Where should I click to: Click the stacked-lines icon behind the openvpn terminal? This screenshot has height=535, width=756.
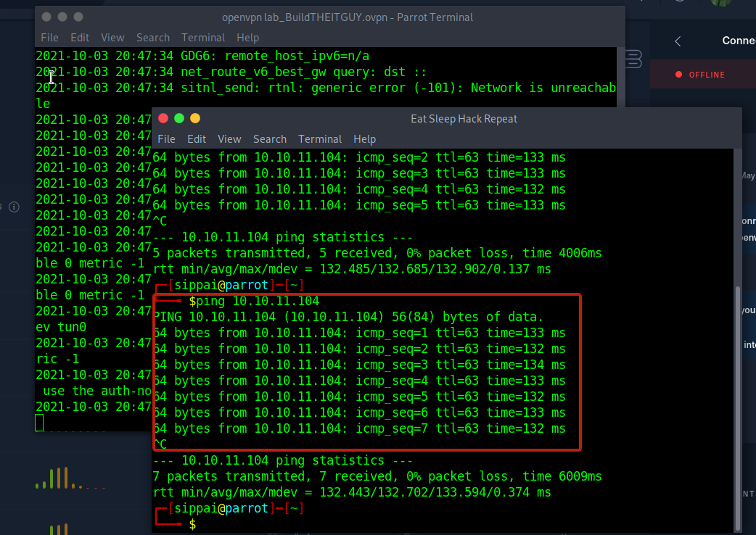633,59
